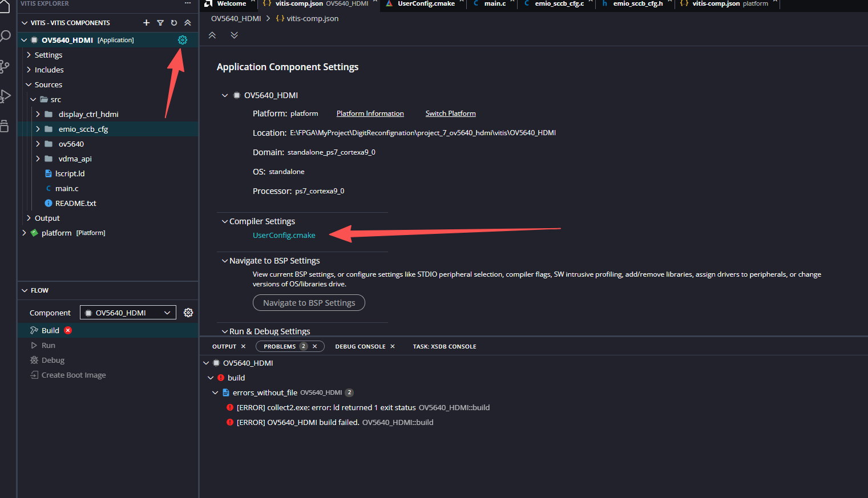Open settings gear on OV5640_HDMI application row
868x498 pixels.
click(x=183, y=40)
